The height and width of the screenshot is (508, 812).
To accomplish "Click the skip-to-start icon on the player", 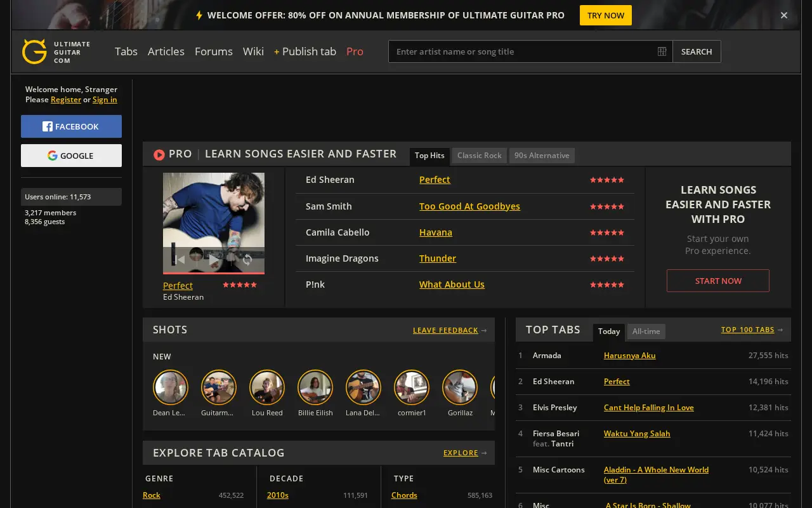I will click(180, 259).
